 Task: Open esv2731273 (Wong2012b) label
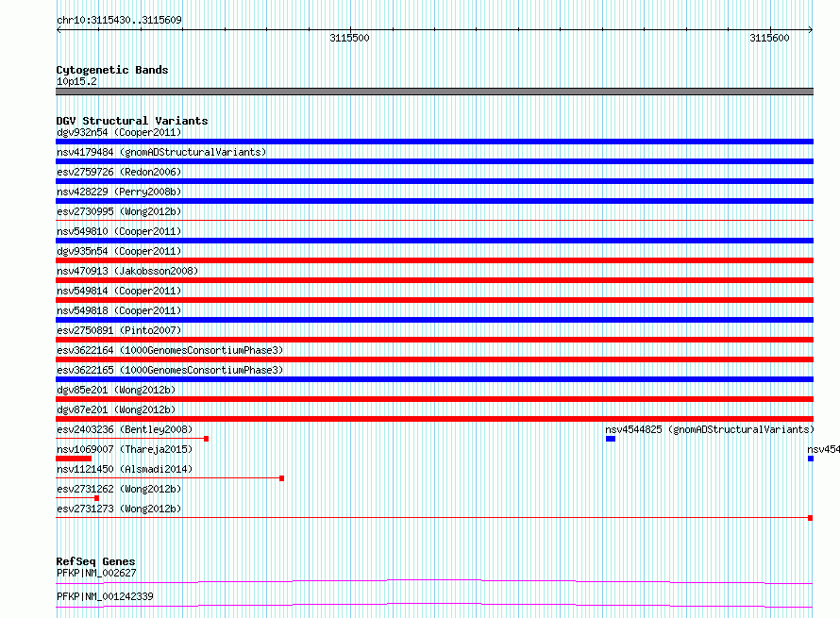(119, 509)
